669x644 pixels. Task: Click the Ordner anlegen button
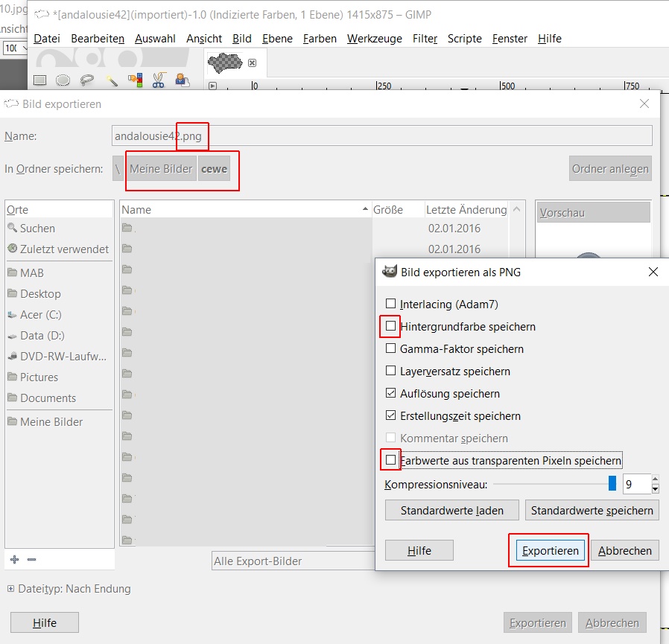[x=610, y=169]
